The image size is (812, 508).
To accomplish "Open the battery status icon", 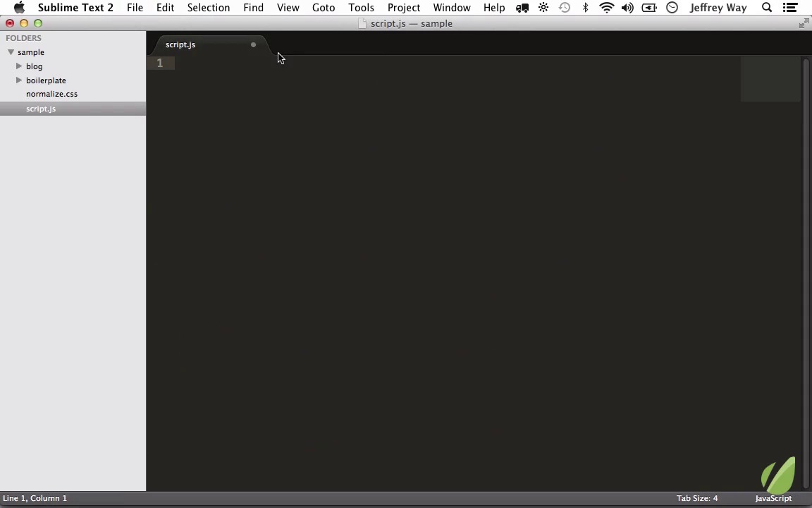I will coord(649,8).
